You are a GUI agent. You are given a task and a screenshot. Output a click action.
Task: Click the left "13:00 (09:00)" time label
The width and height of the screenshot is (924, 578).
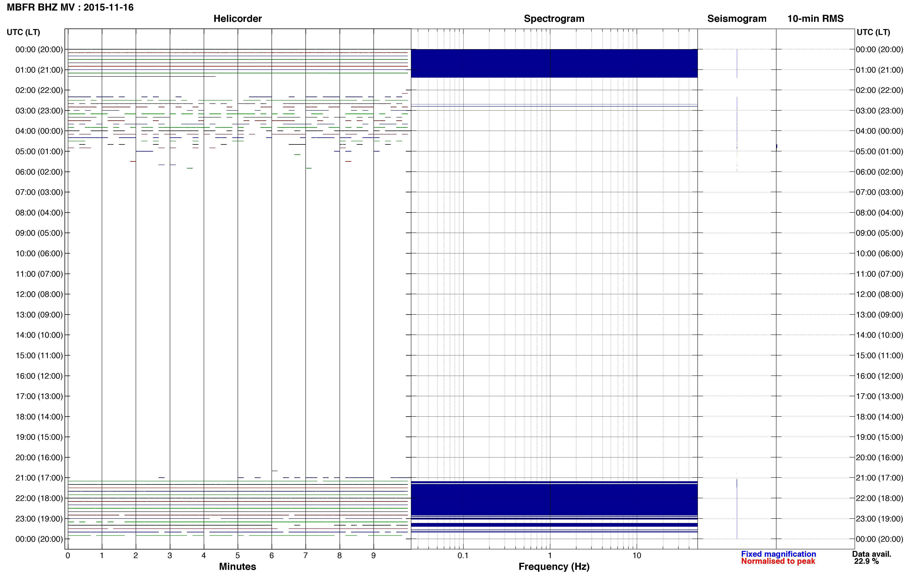pos(39,315)
